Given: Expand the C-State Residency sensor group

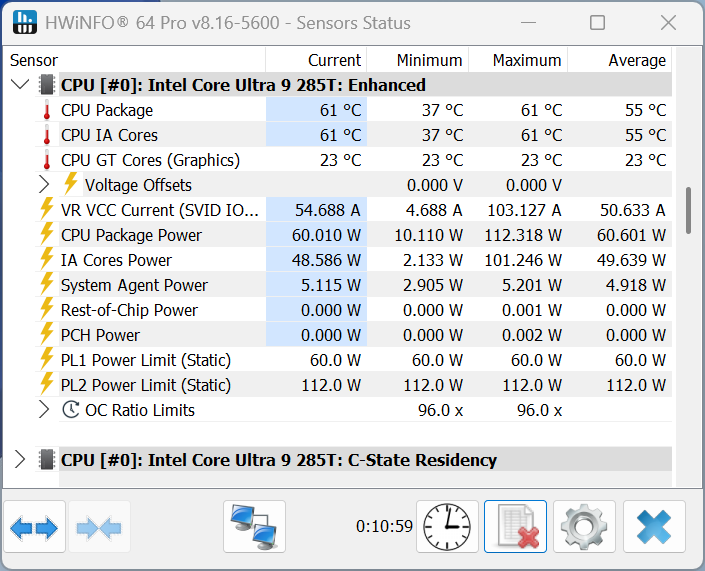Looking at the screenshot, I should click(x=20, y=459).
